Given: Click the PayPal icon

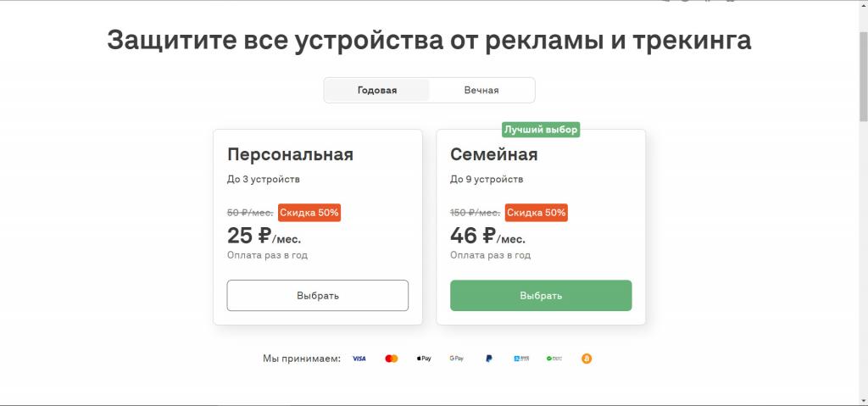Looking at the screenshot, I should (x=489, y=359).
